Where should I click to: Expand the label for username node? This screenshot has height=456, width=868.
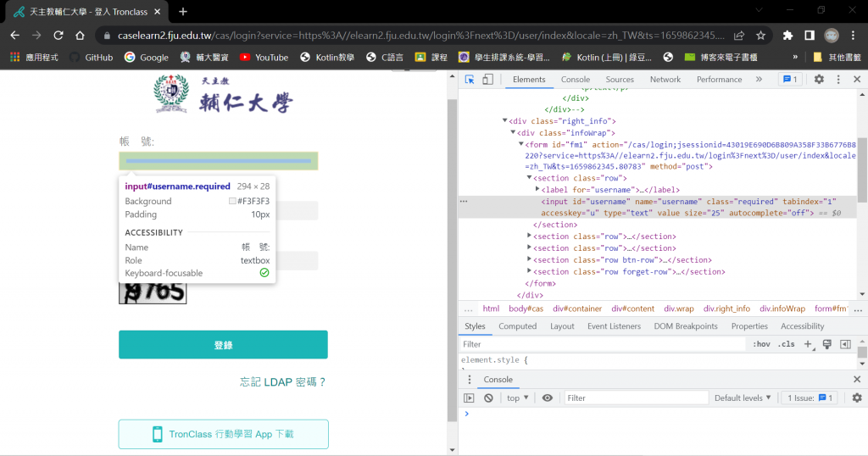tap(537, 189)
